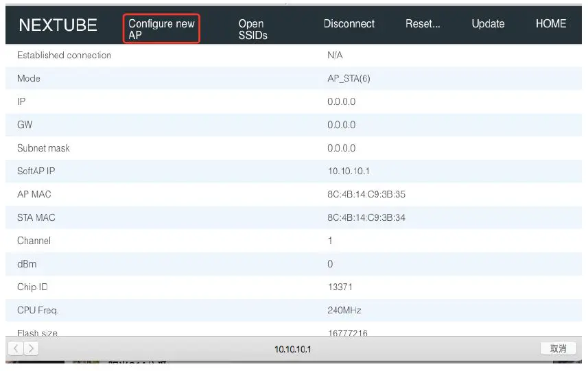This screenshot has height=371, width=588.
Task: Select the Flash size value 16777216
Action: (348, 333)
